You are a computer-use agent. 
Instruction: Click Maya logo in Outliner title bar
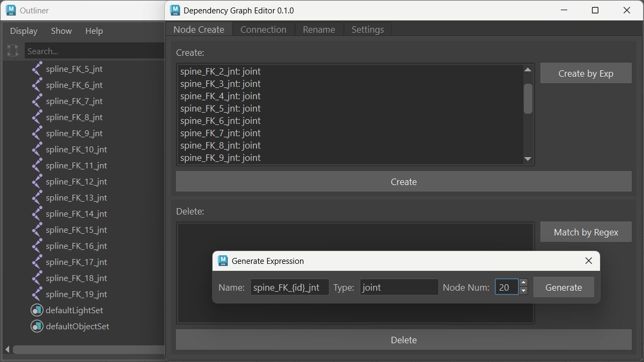click(x=10, y=10)
